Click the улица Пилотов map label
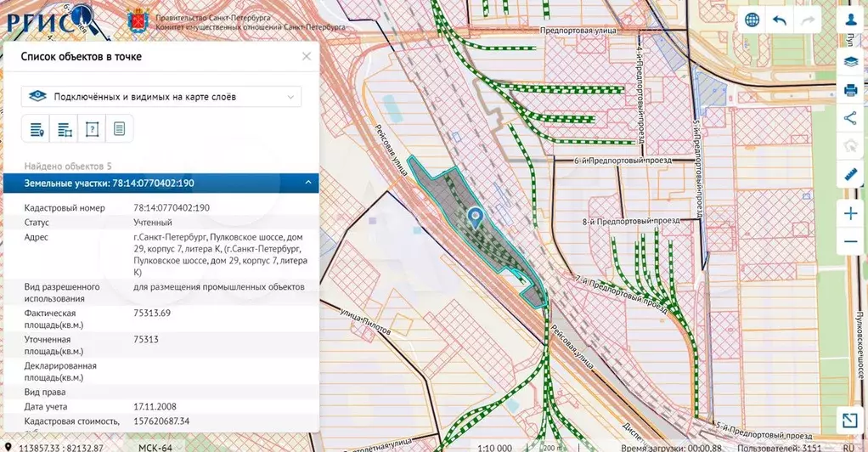The image size is (868, 452). click(365, 320)
